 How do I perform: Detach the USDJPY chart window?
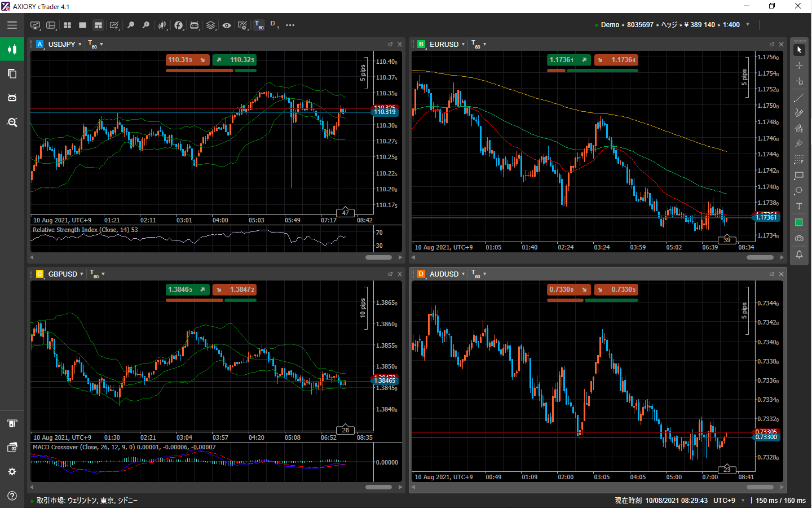(x=390, y=44)
